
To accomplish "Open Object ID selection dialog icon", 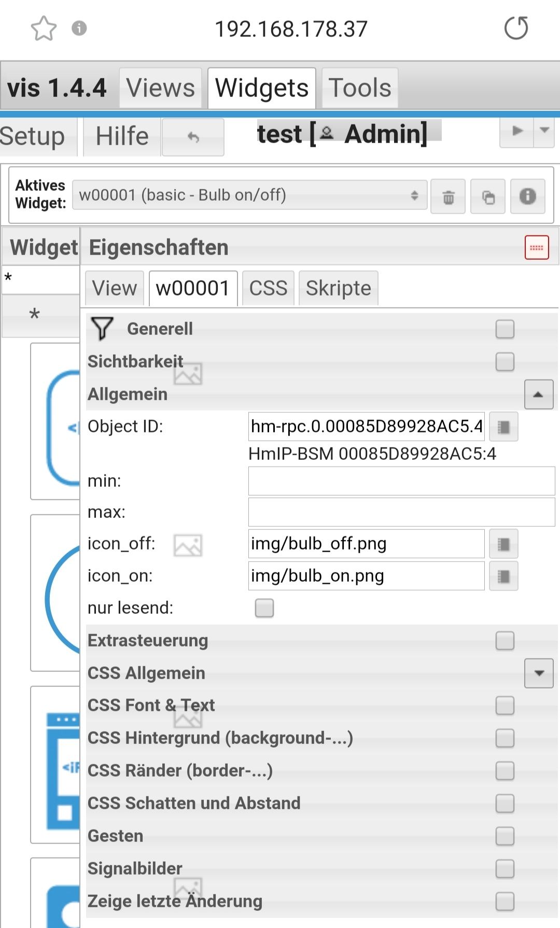I will (503, 427).
